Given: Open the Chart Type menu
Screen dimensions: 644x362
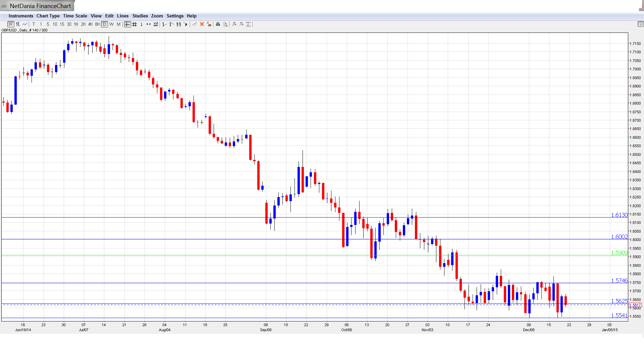Looking at the screenshot, I should pos(48,16).
